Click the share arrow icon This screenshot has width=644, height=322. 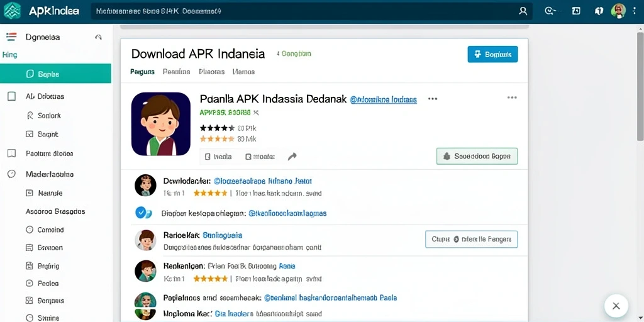point(292,157)
